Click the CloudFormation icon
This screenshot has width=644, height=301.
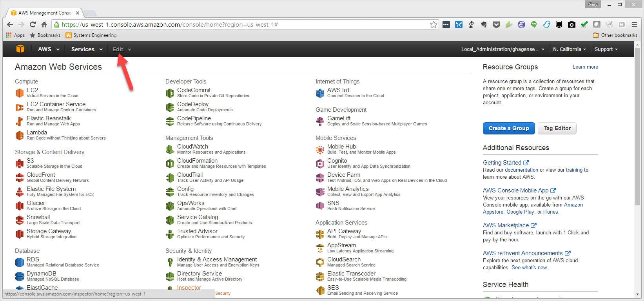[x=170, y=163]
